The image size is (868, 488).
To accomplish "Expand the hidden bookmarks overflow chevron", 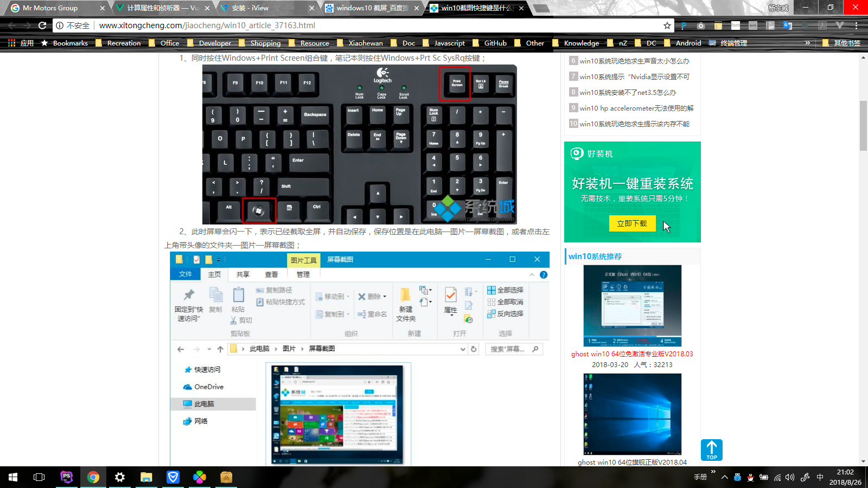I will click(x=807, y=43).
